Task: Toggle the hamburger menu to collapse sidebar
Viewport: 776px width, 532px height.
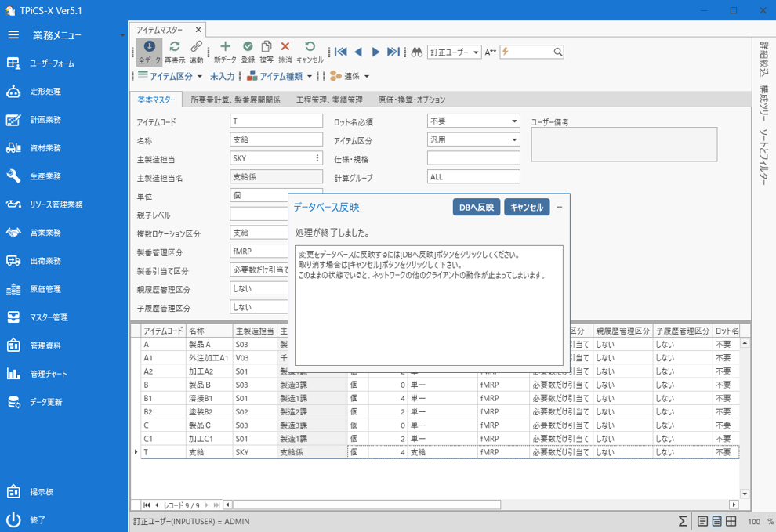Action: (x=13, y=35)
